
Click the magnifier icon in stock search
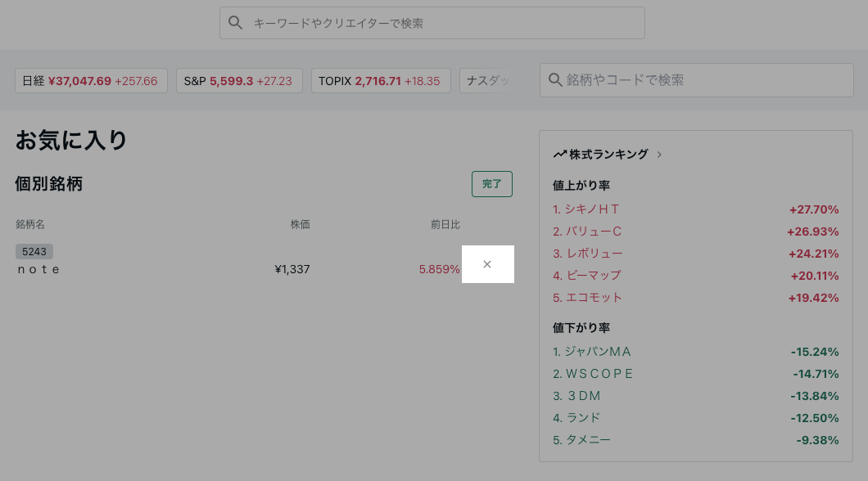(554, 79)
